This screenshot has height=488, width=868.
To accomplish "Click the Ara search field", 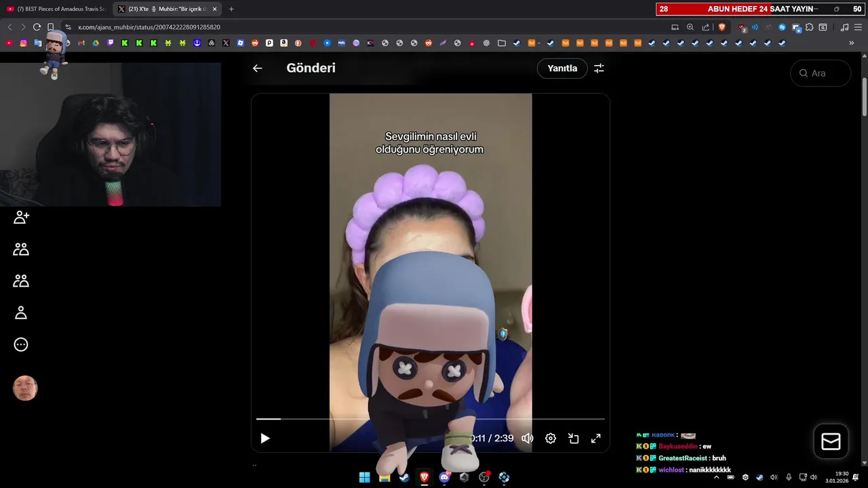I will (x=821, y=73).
